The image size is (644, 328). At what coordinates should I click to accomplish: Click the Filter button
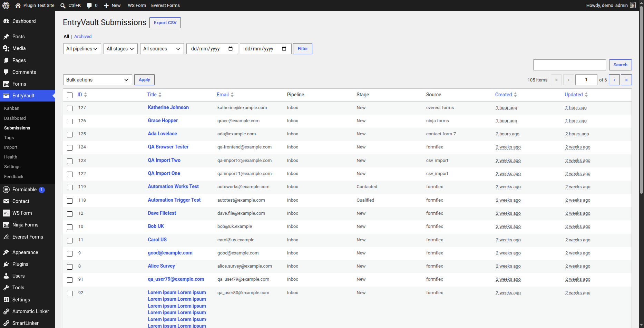tap(303, 49)
